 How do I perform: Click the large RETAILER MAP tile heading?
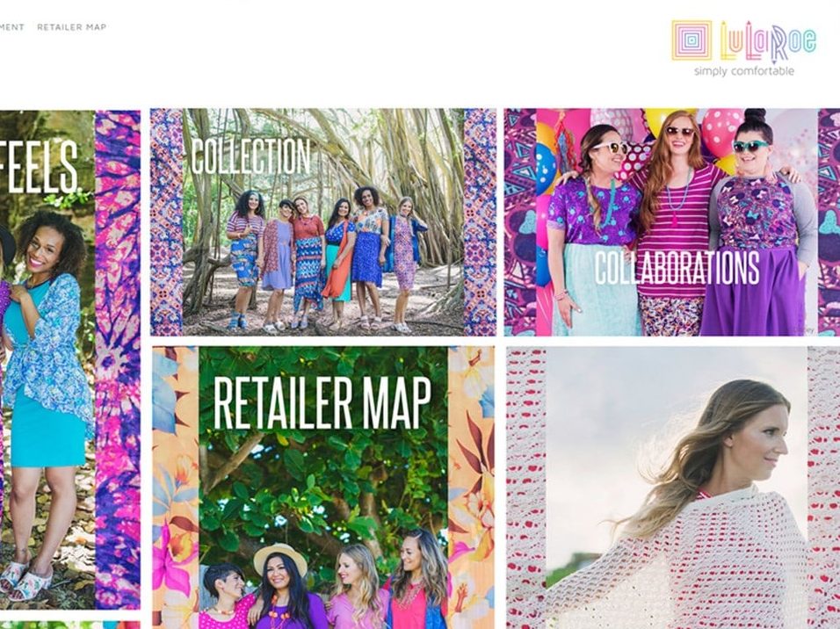pos(322,403)
